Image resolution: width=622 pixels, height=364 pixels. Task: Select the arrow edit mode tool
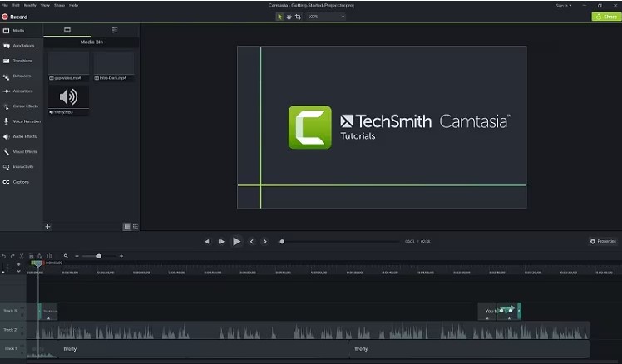[279, 17]
